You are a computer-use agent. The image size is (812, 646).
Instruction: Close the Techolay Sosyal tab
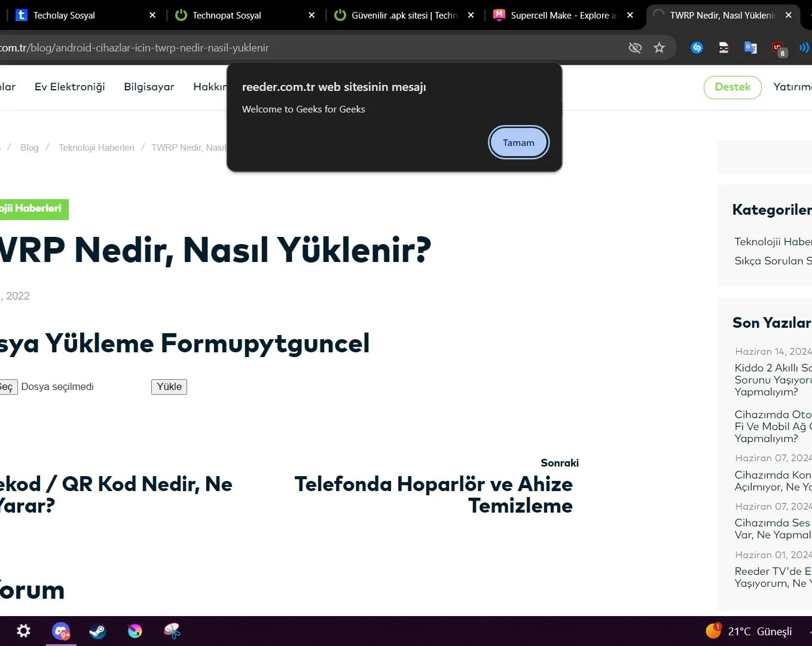(x=152, y=15)
